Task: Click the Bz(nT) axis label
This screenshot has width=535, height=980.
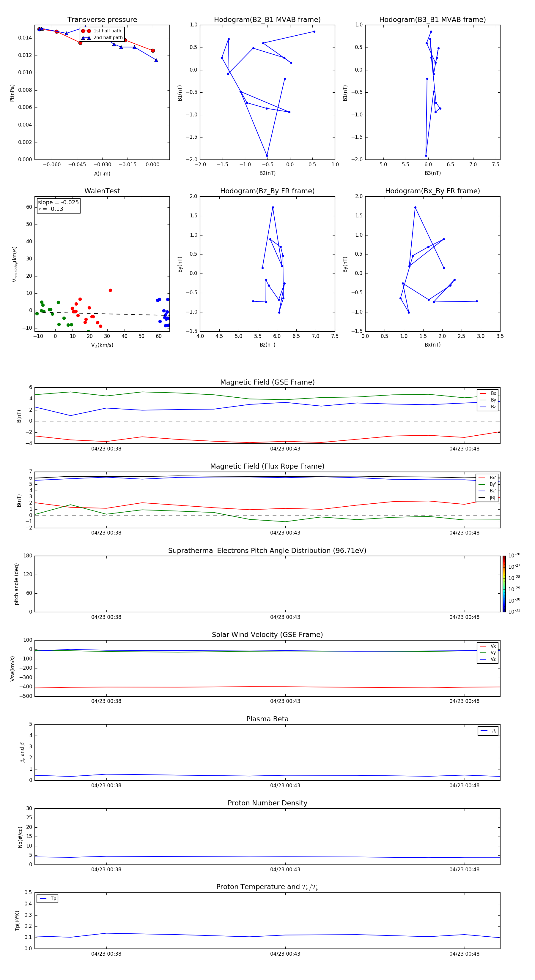Action: 267,345
